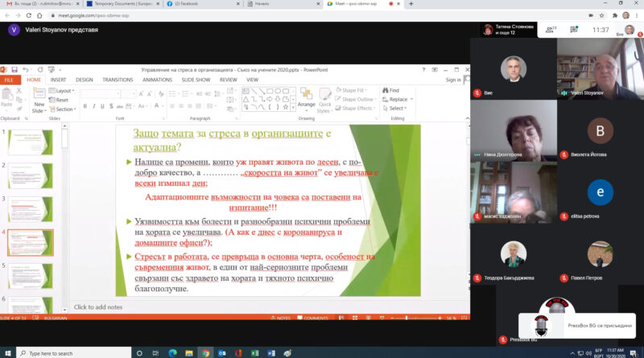Click the Chrome bookmark star icon
The image size is (644, 358).
point(601,15)
